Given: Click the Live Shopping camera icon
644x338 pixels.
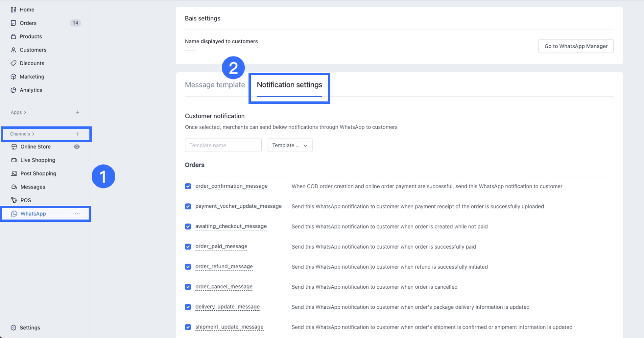Looking at the screenshot, I should 14,160.
